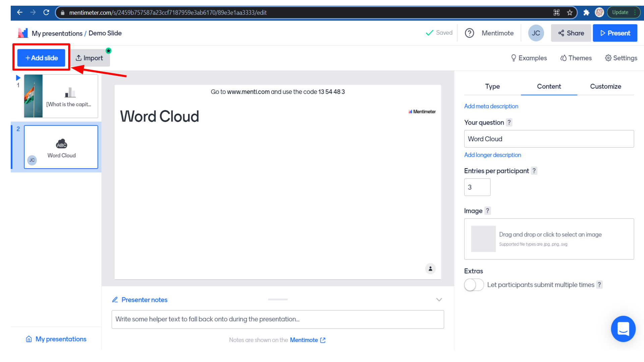The width and height of the screenshot is (644, 362).
Task: Open the intercom chat bubble
Action: (x=623, y=329)
